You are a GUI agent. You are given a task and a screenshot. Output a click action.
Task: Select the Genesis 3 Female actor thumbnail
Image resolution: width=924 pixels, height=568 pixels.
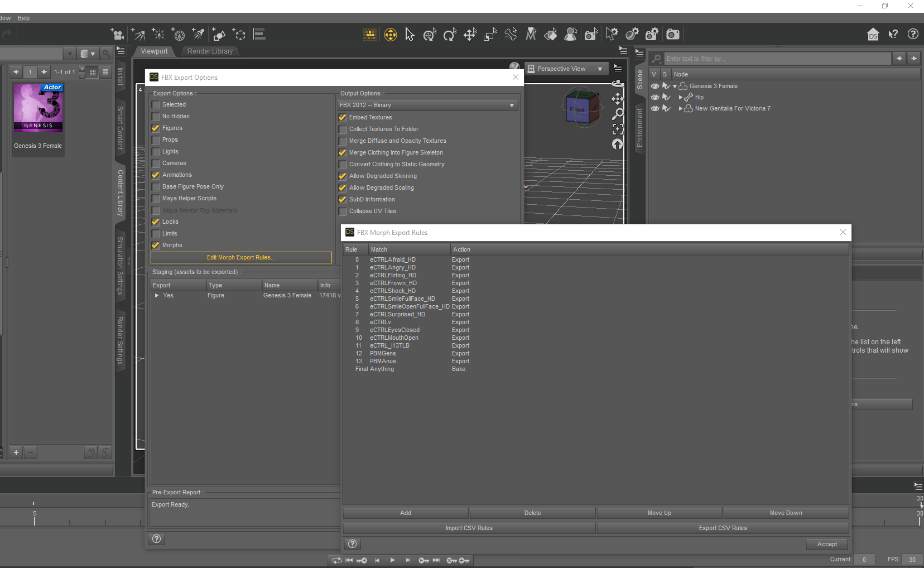[38, 108]
